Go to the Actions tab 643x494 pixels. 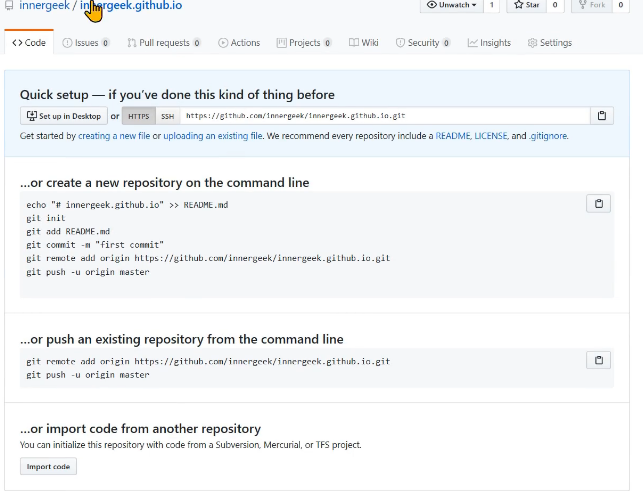(x=239, y=43)
